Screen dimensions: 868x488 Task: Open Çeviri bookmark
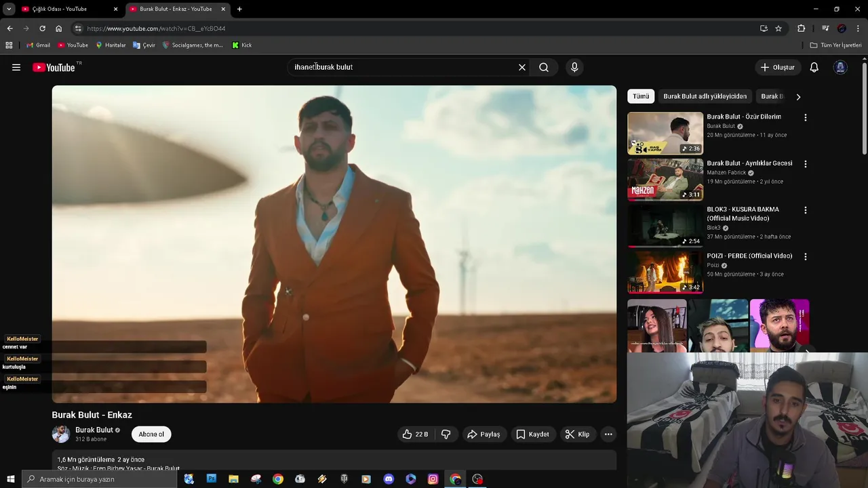pyautogui.click(x=144, y=45)
